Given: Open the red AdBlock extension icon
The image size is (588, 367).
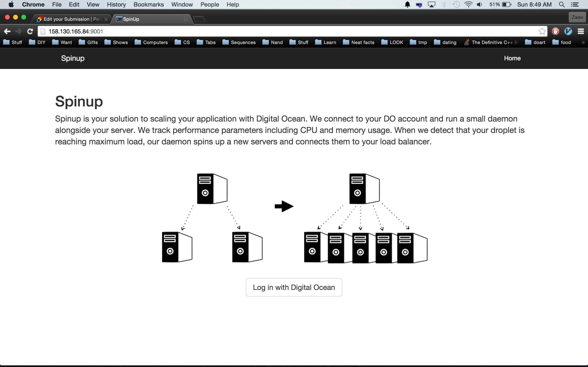Looking at the screenshot, I should pyautogui.click(x=556, y=31).
